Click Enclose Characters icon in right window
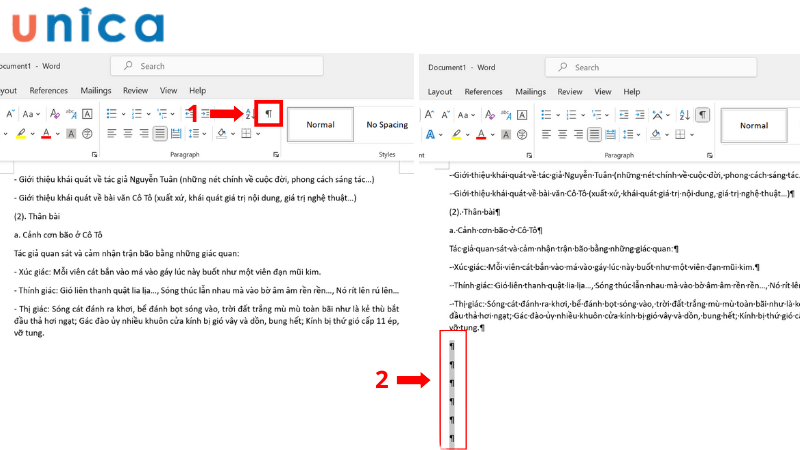The height and width of the screenshot is (450, 800). [522, 135]
